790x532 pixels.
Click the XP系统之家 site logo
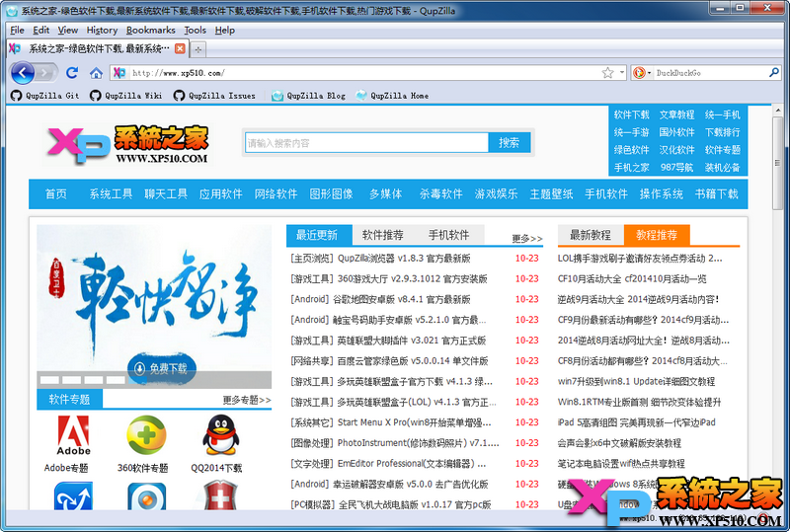[x=127, y=144]
